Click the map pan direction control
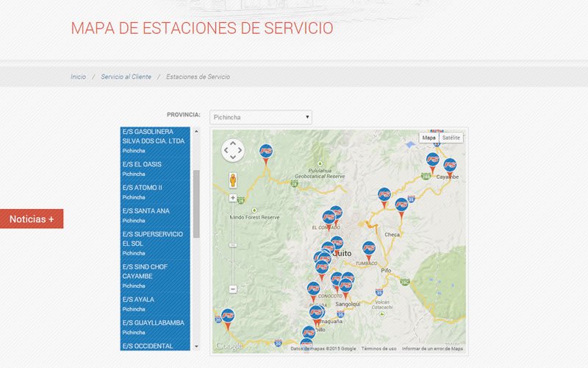The width and height of the screenshot is (588, 368). [232, 150]
